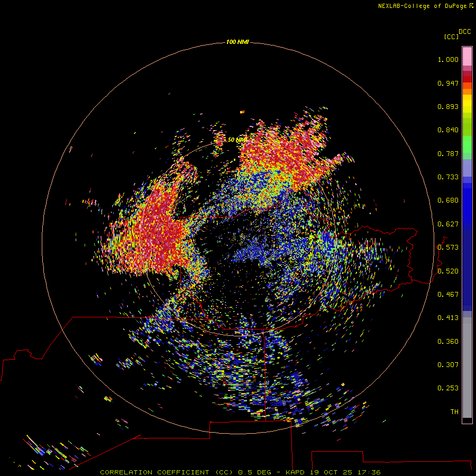Click the KAPD station identifier in the caption
This screenshot has width=476, height=476.
tap(295, 472)
